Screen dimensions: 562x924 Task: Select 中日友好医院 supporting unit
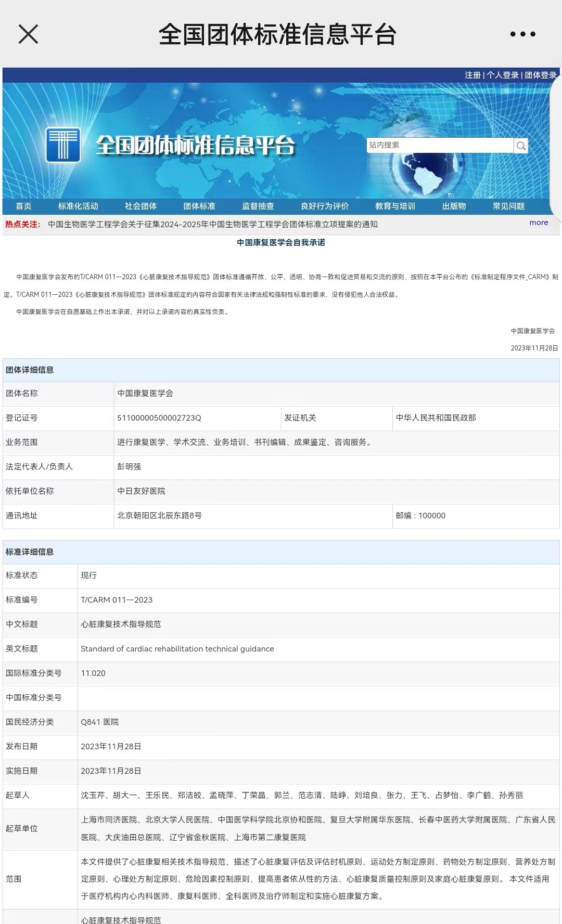[x=141, y=491]
